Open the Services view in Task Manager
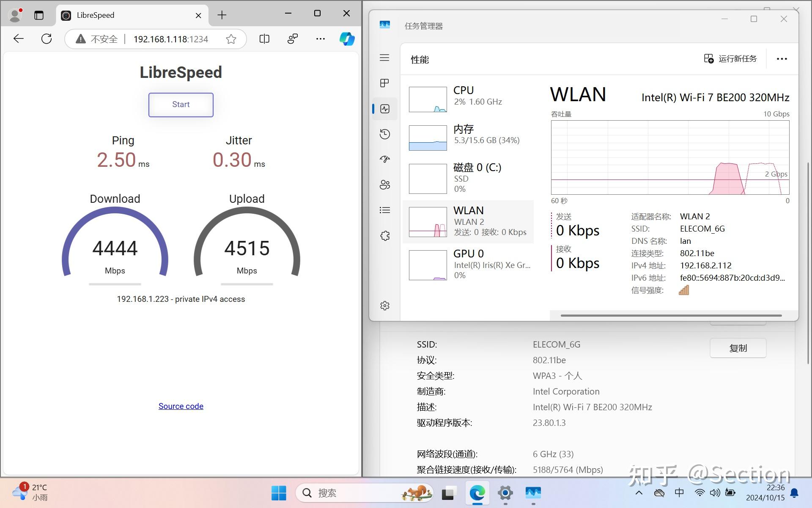The width and height of the screenshot is (812, 508). [384, 236]
